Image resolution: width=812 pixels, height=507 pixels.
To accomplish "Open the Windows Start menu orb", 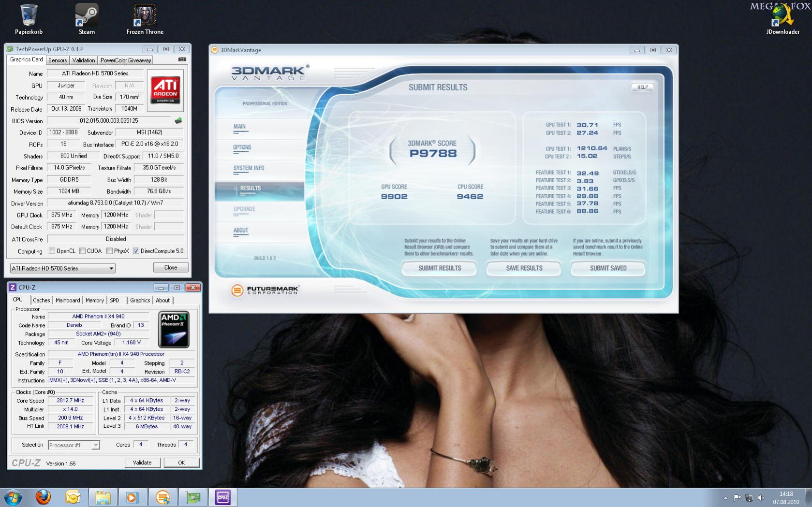I will (13, 497).
